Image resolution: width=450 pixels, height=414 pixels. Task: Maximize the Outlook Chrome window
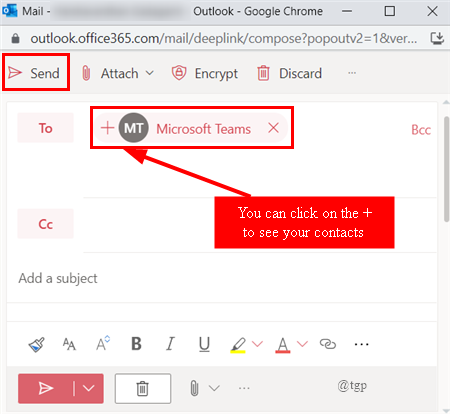pos(390,11)
